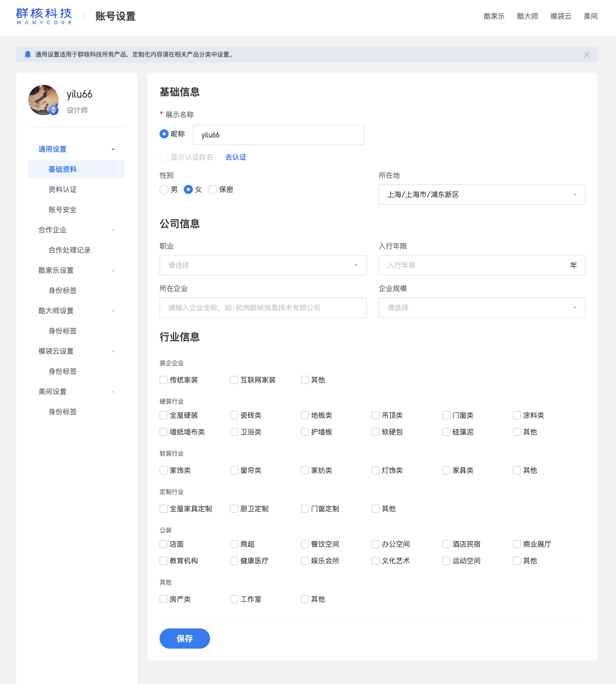Dismiss the notice banner with the X icon
The image size is (616, 684).
[x=587, y=55]
